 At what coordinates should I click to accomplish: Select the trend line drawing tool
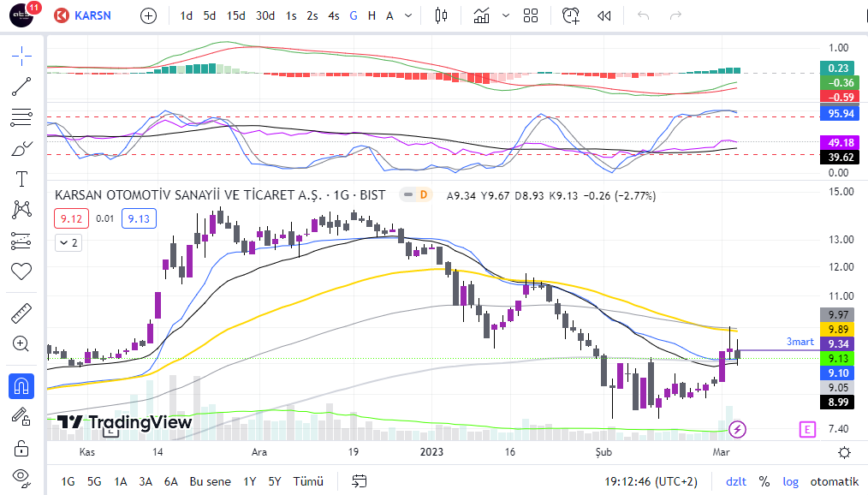pyautogui.click(x=21, y=86)
